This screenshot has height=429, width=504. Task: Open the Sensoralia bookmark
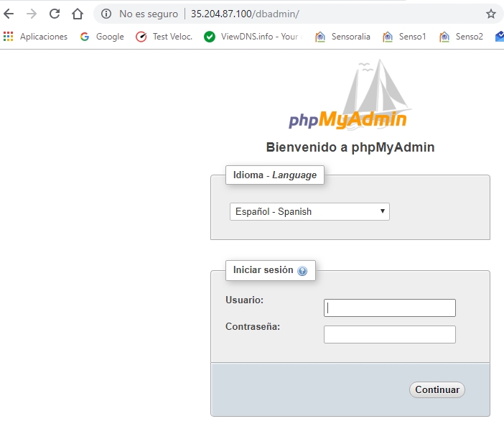tap(342, 37)
